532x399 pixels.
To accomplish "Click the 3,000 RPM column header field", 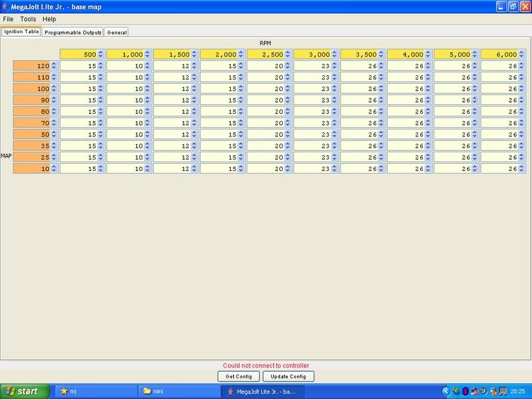I will point(313,55).
